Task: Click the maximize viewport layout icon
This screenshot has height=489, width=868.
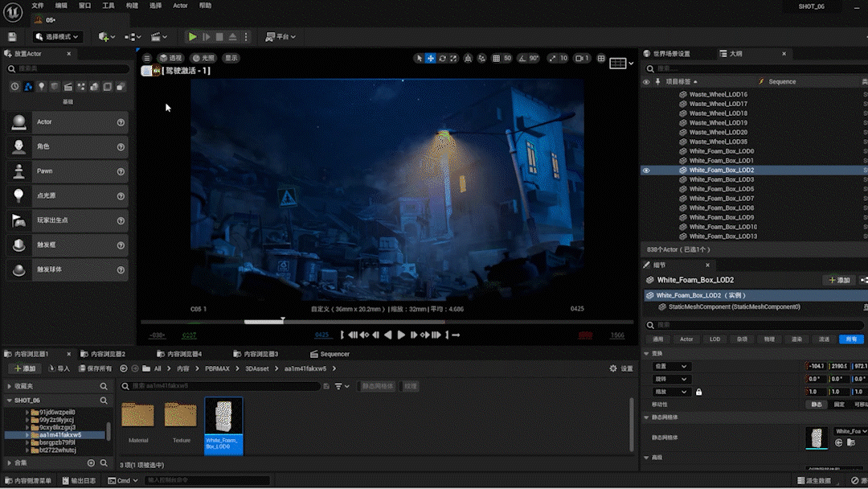Action: [601, 58]
